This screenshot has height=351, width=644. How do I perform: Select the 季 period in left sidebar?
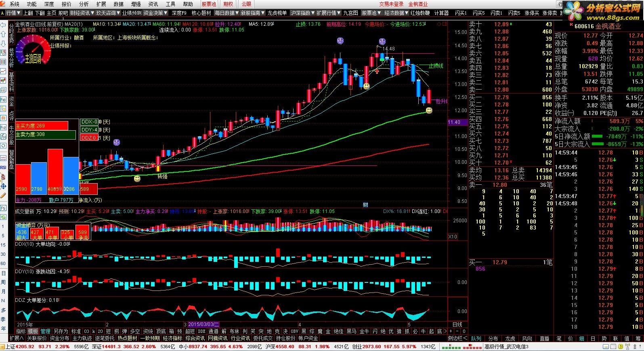(3, 319)
